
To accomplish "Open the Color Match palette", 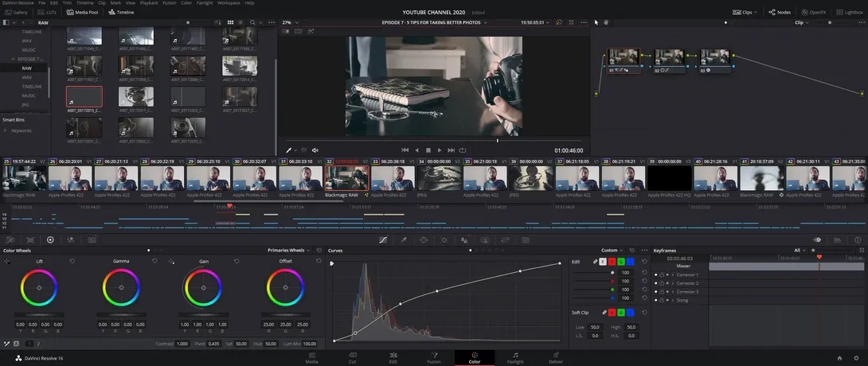I will tap(30, 240).
